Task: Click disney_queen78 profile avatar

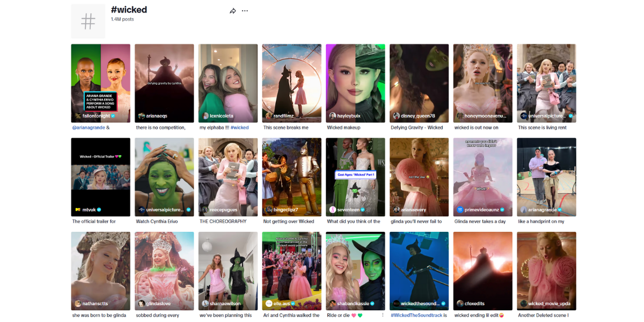Action: (397, 116)
